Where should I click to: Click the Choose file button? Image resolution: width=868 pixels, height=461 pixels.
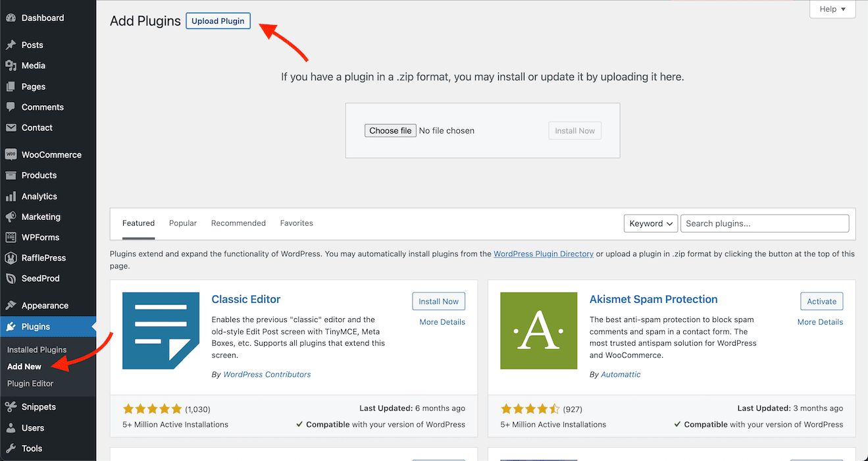pos(390,130)
